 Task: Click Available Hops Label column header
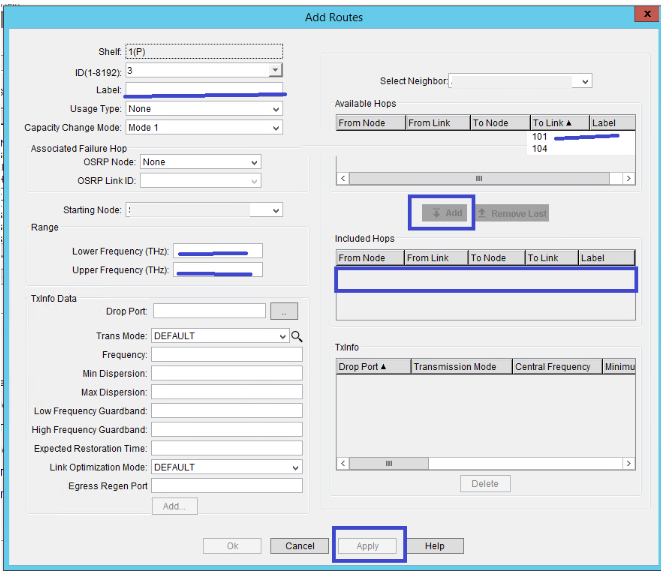coord(612,123)
